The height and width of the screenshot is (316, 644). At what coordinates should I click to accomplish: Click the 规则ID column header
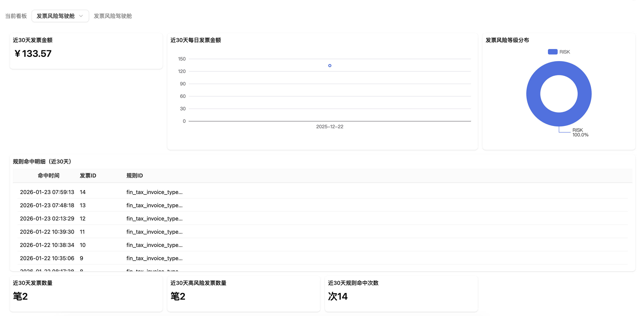134,176
